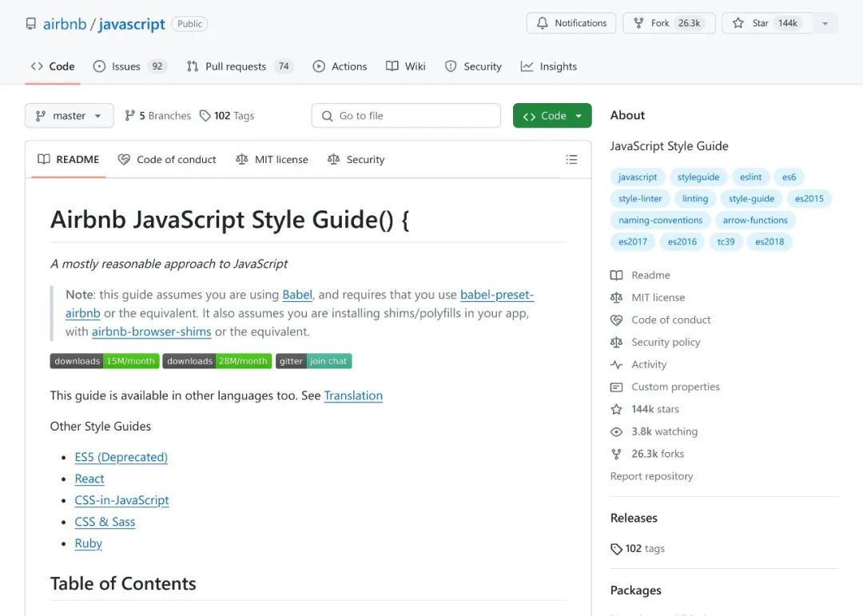
Task: Focus the Go to file search field
Action: pyautogui.click(x=406, y=116)
